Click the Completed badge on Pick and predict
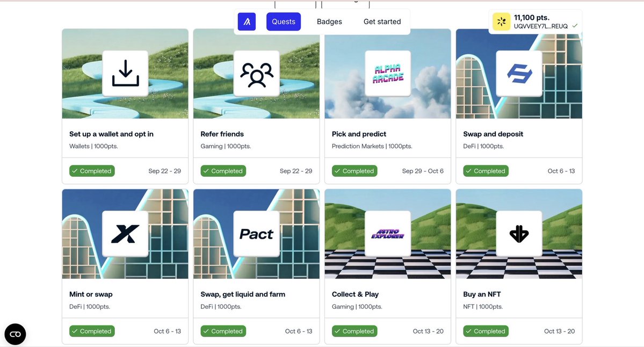644x347 pixels. [354, 171]
